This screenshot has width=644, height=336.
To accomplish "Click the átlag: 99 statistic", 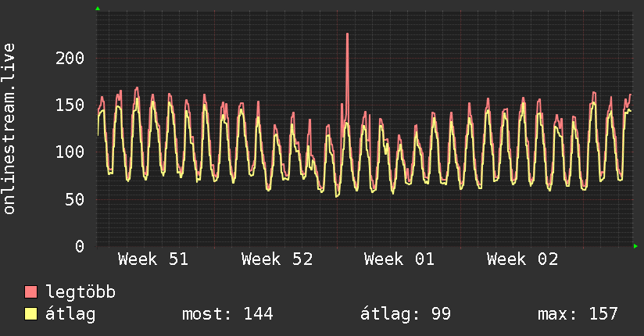I will pyautogui.click(x=406, y=314).
